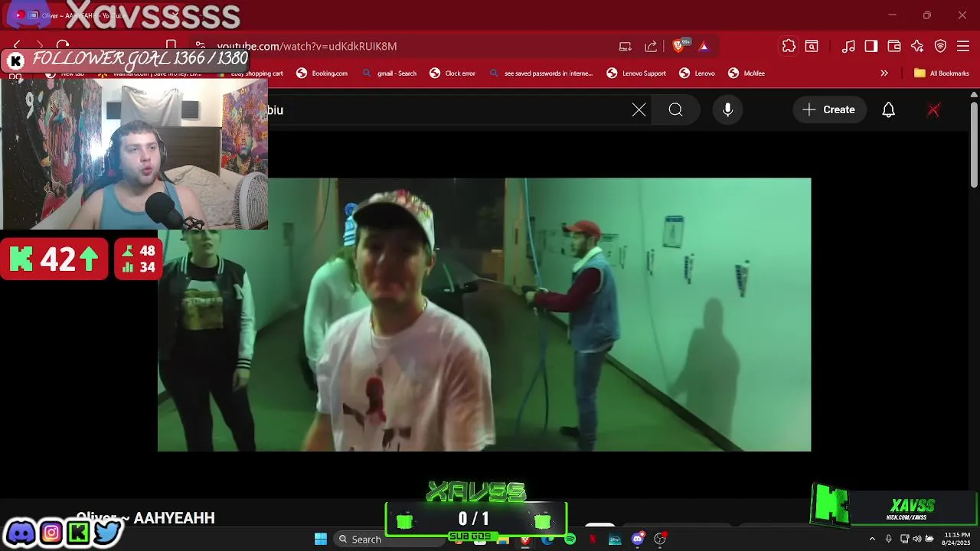980x551 pixels.
Task: Click the Brave VPN shield icon
Action: point(940,46)
